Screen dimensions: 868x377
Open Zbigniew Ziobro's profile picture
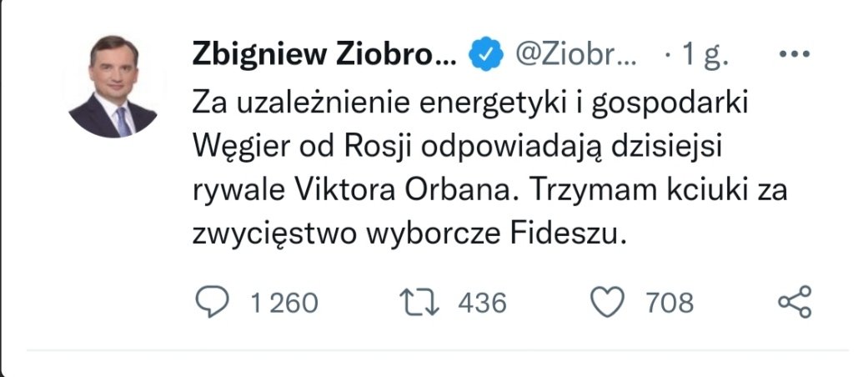pos(112,87)
